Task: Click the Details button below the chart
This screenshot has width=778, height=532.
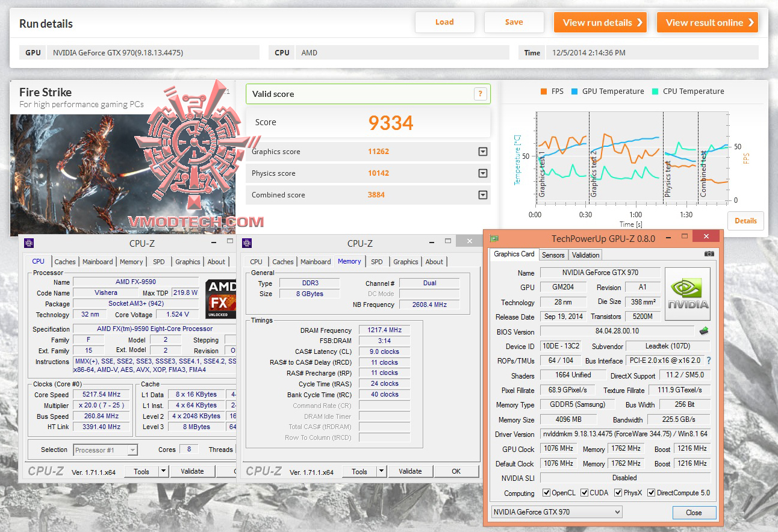Action: click(745, 221)
